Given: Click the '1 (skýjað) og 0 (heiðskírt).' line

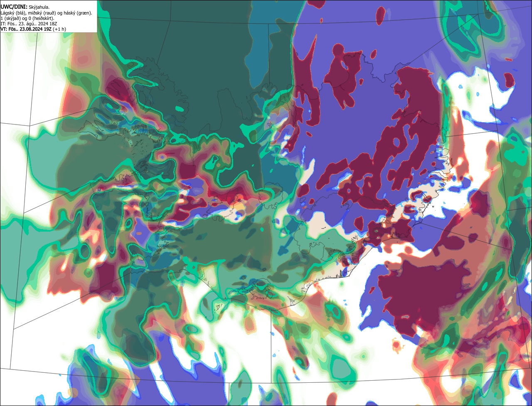Looking at the screenshot, I should click(27, 18).
